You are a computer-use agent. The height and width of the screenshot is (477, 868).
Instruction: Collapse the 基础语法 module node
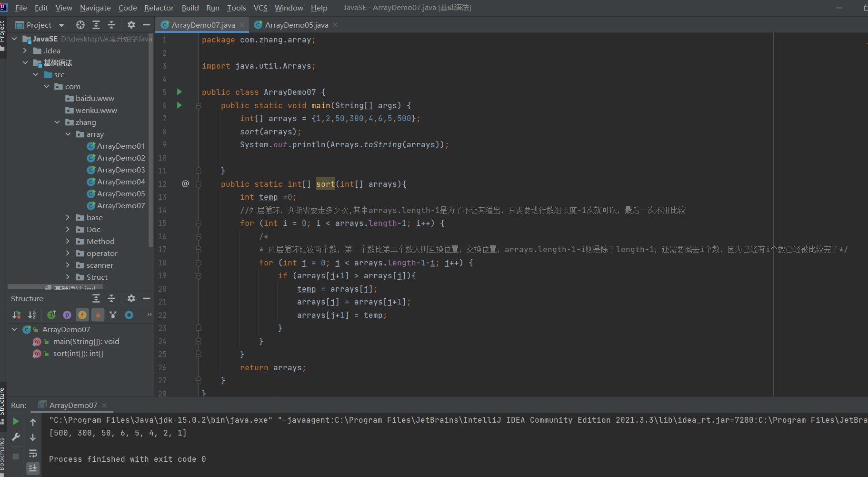tap(25, 62)
